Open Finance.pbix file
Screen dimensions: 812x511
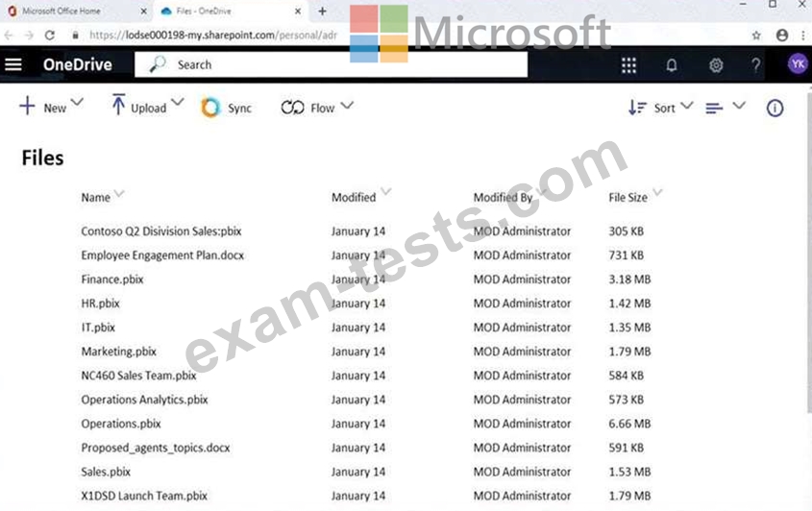click(111, 280)
